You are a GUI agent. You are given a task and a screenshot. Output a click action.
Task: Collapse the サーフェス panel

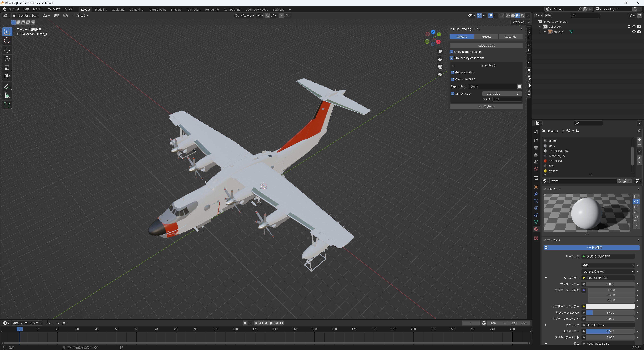(545, 240)
